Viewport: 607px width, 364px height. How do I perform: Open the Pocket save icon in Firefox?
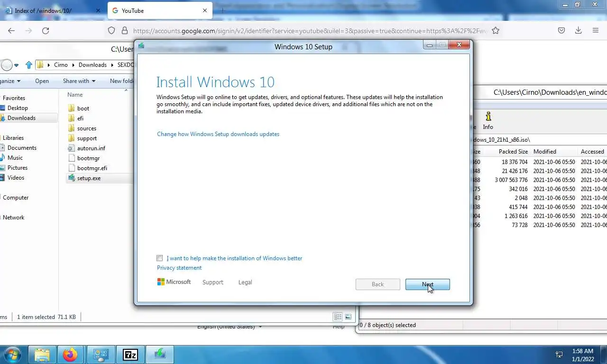(561, 30)
